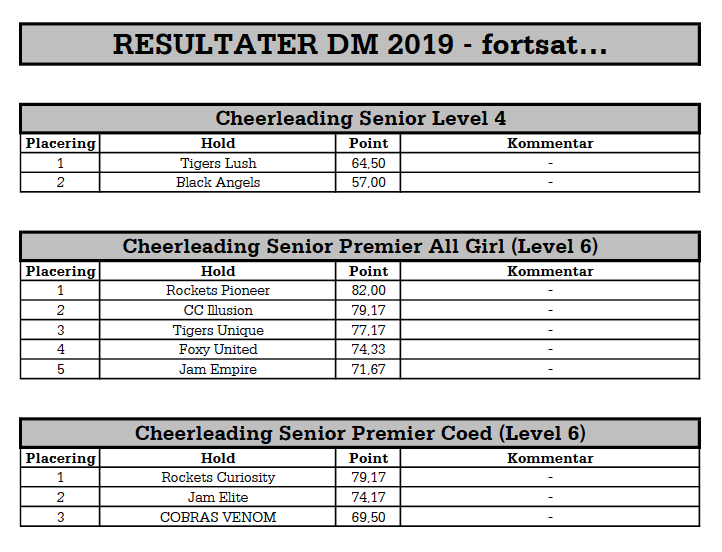Select the "Black Angels" team cell
The image size is (722, 552).
pyautogui.click(x=218, y=182)
